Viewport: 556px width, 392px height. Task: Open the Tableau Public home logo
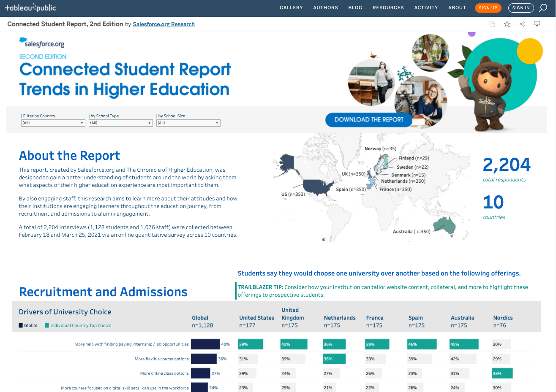click(30, 8)
